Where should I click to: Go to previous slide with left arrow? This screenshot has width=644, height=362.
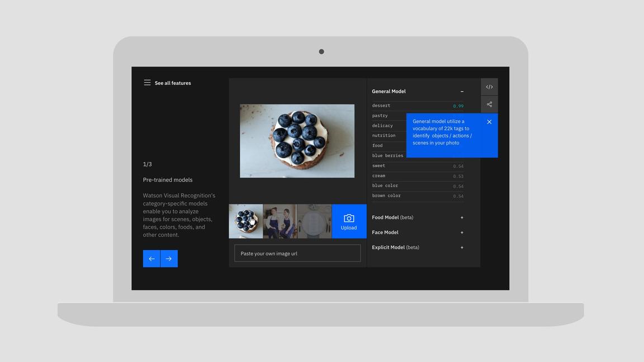(x=151, y=259)
